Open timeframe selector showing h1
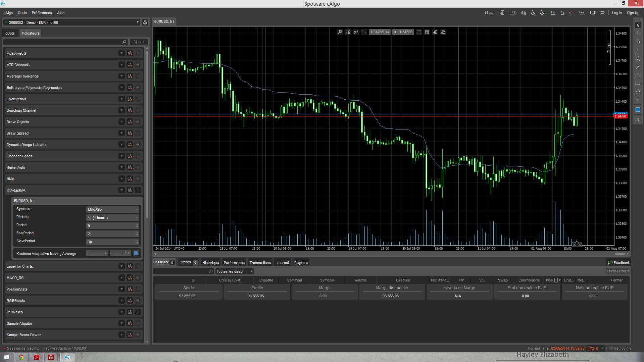The width and height of the screenshot is (644, 362). click(364, 32)
